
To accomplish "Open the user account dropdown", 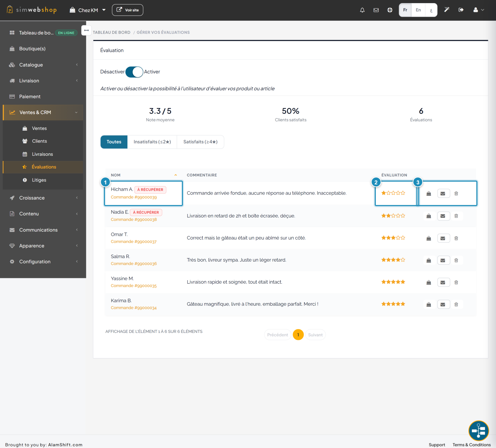I will (478, 10).
